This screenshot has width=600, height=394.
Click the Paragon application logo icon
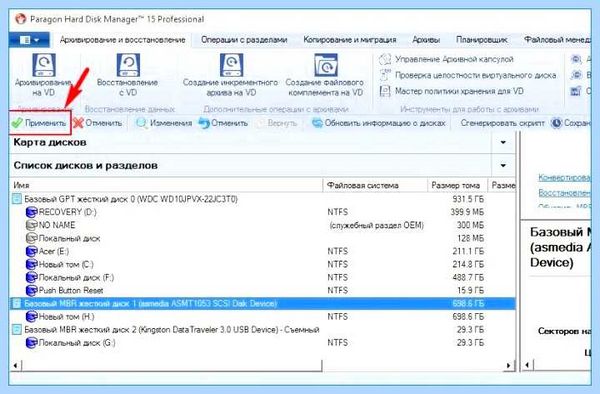coord(20,19)
